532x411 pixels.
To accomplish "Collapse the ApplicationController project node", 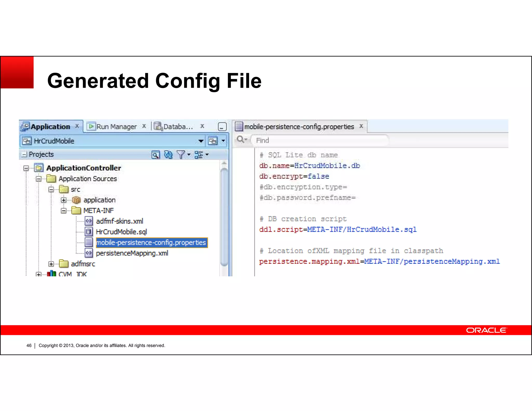I will pos(26,168).
